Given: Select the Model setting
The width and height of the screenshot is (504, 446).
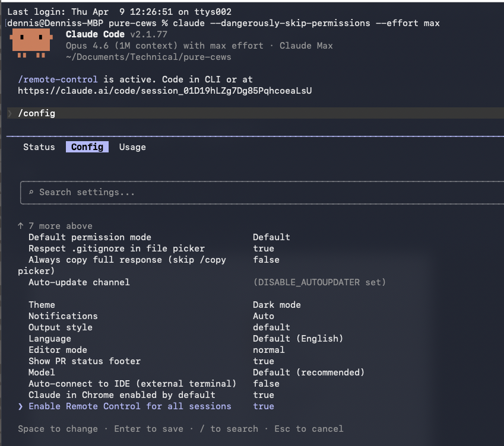Looking at the screenshot, I should pyautogui.click(x=40, y=372).
